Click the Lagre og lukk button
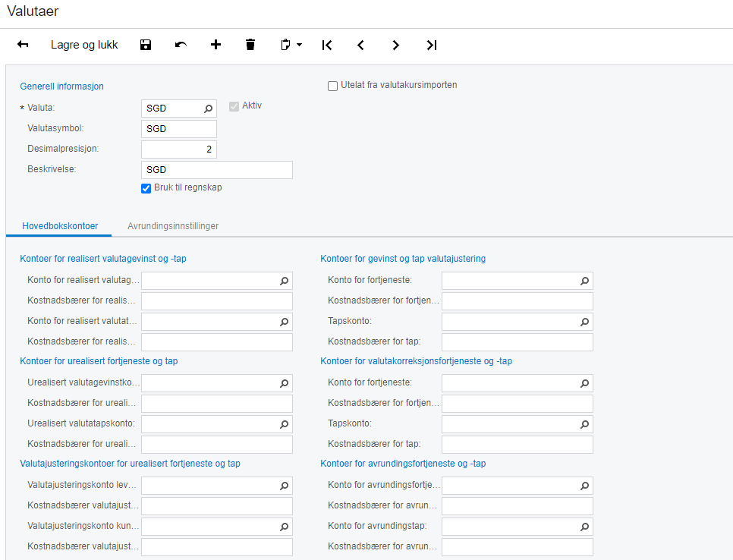 point(84,45)
